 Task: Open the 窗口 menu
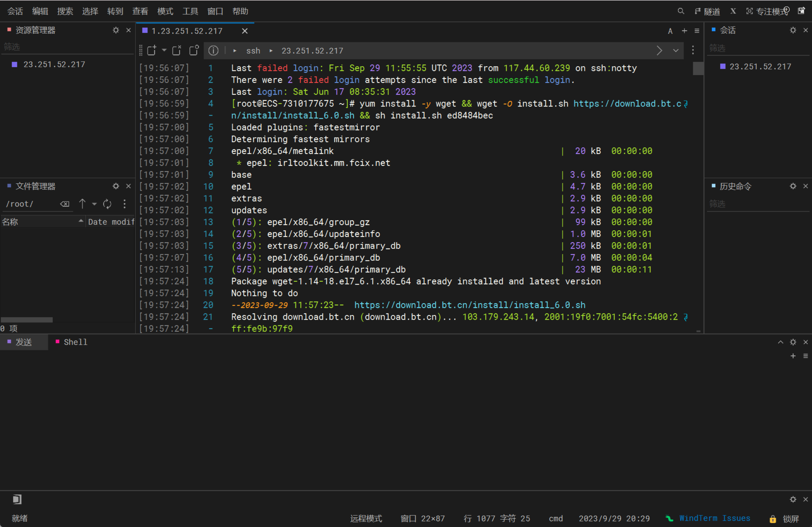pos(215,11)
